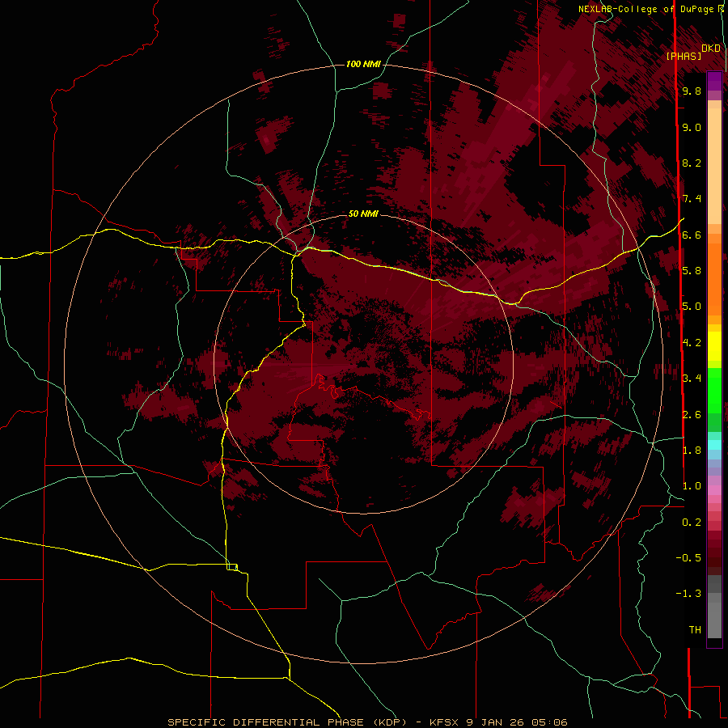Select the 1.8 value on color scale
Viewport: 728px width, 728px height.
pyautogui.click(x=692, y=451)
